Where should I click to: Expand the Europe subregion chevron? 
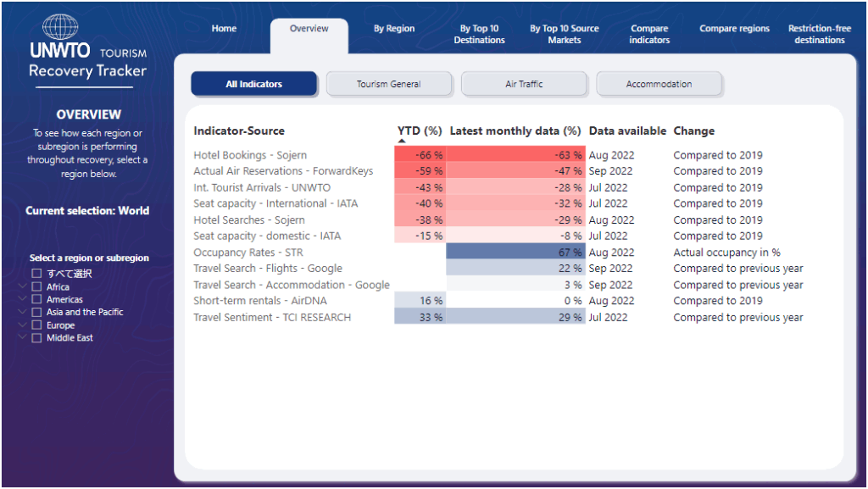[23, 325]
